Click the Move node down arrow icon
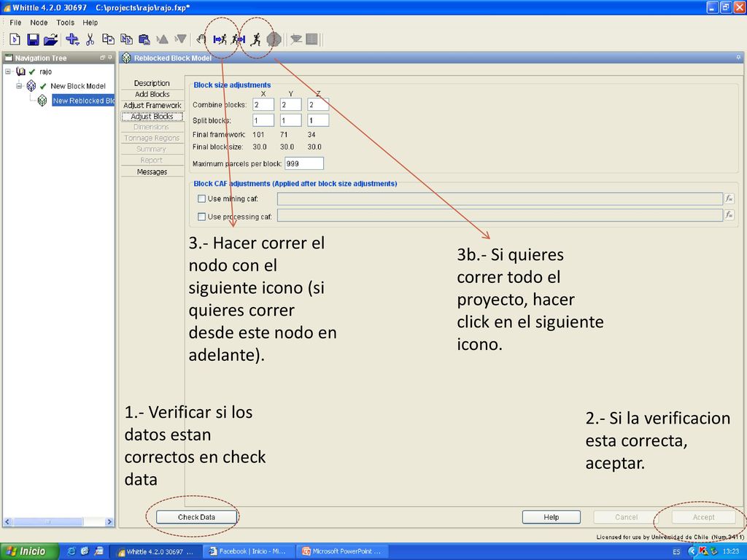Screen dimensions: 747x560 pyautogui.click(x=180, y=39)
